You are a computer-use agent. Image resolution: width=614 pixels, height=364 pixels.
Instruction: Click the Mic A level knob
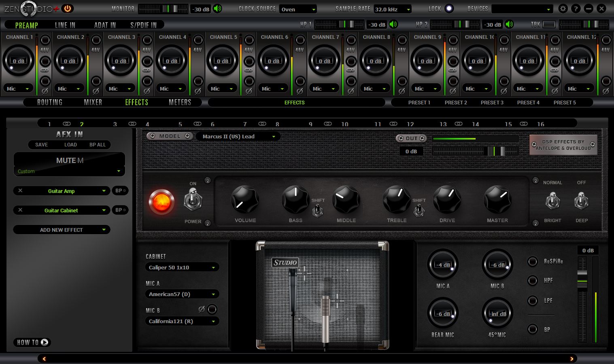pos(443,265)
